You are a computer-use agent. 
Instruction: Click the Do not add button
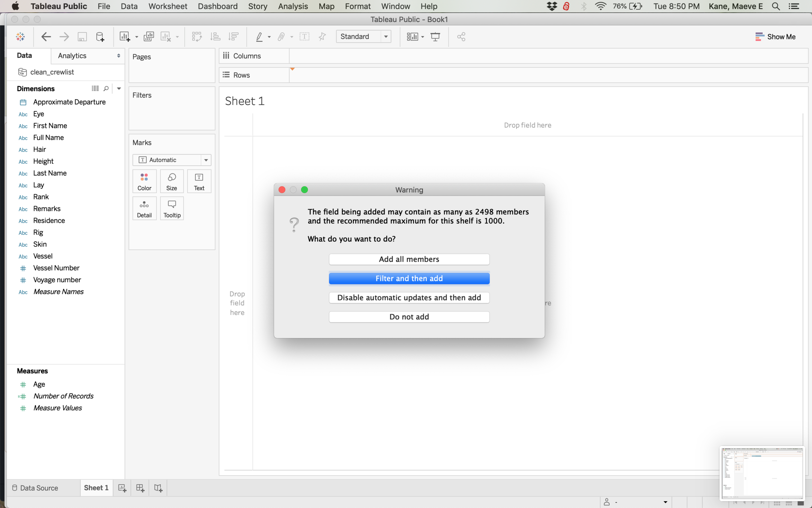coord(409,317)
